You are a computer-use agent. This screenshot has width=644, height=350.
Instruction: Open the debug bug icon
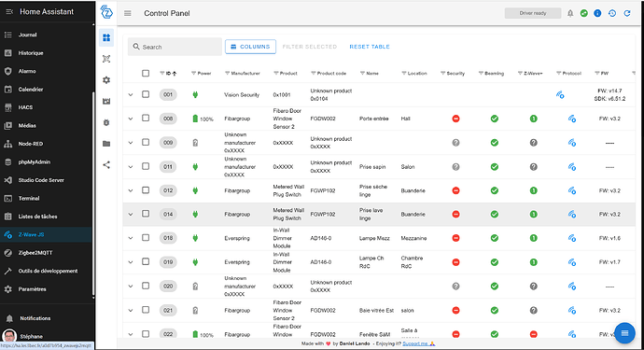tap(106, 122)
